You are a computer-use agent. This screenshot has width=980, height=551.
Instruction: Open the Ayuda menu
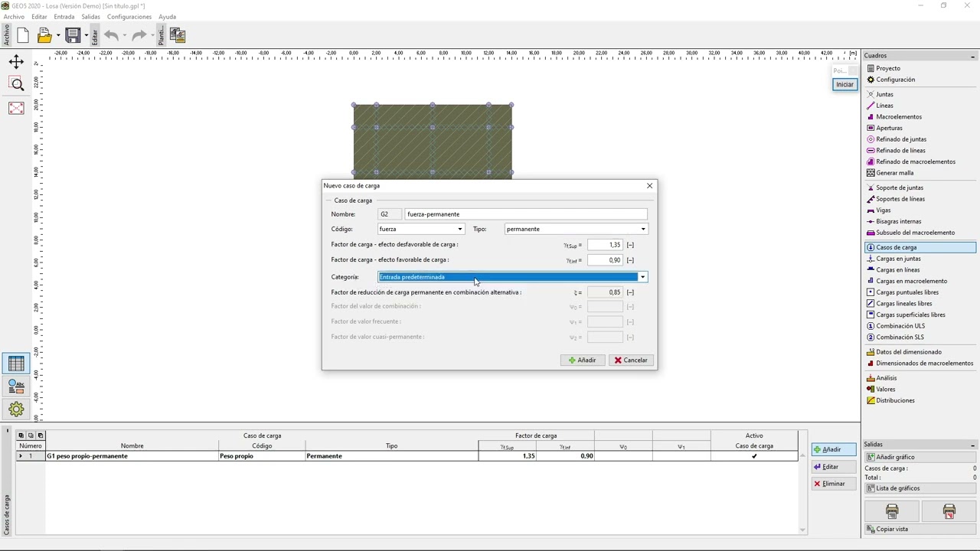pyautogui.click(x=167, y=17)
